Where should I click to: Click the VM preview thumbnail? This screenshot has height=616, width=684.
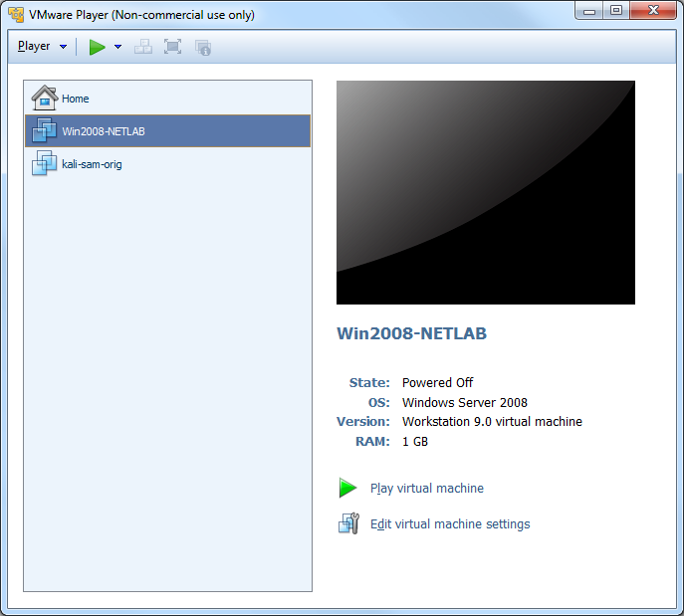(486, 192)
